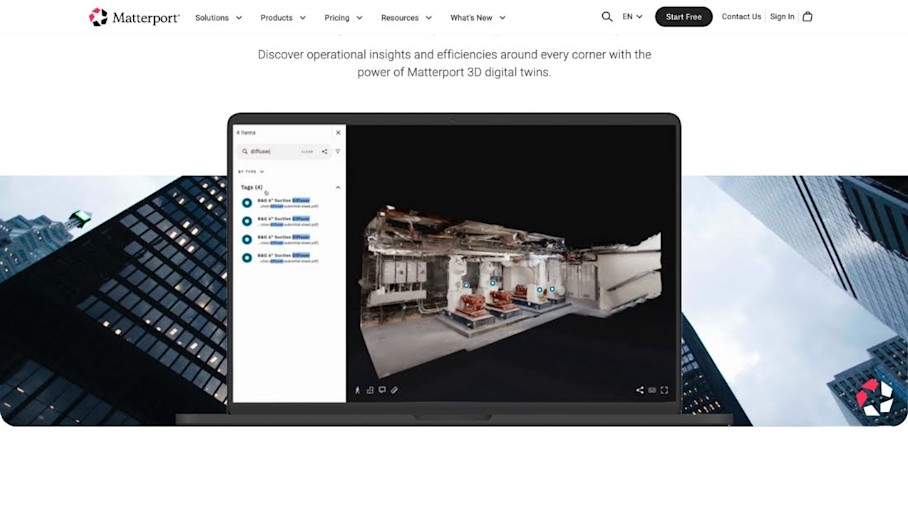Open the What's New menu
The image size is (908, 520).
[478, 18]
